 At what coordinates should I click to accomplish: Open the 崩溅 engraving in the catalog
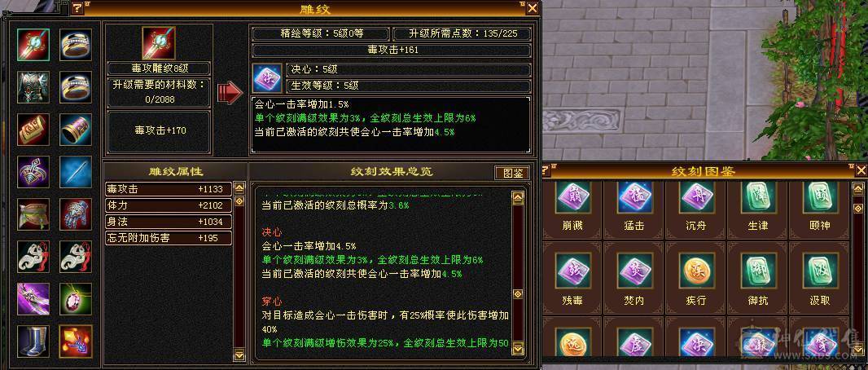coord(572,198)
